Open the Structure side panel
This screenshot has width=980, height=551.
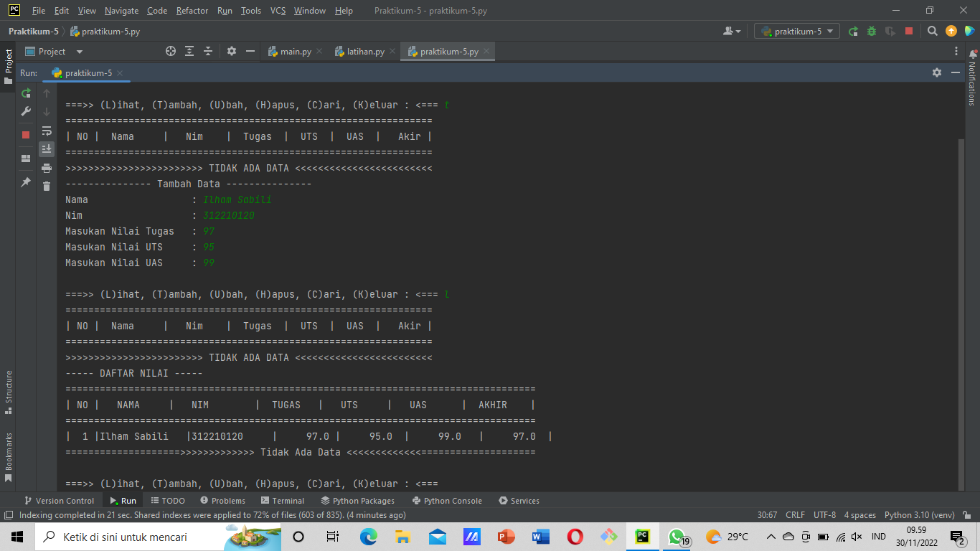coord(9,392)
